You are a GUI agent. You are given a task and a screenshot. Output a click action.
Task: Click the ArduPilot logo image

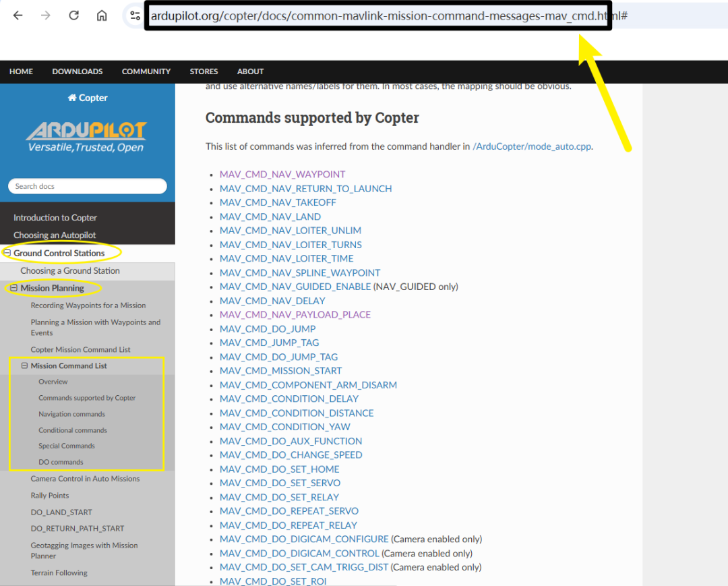coord(86,136)
